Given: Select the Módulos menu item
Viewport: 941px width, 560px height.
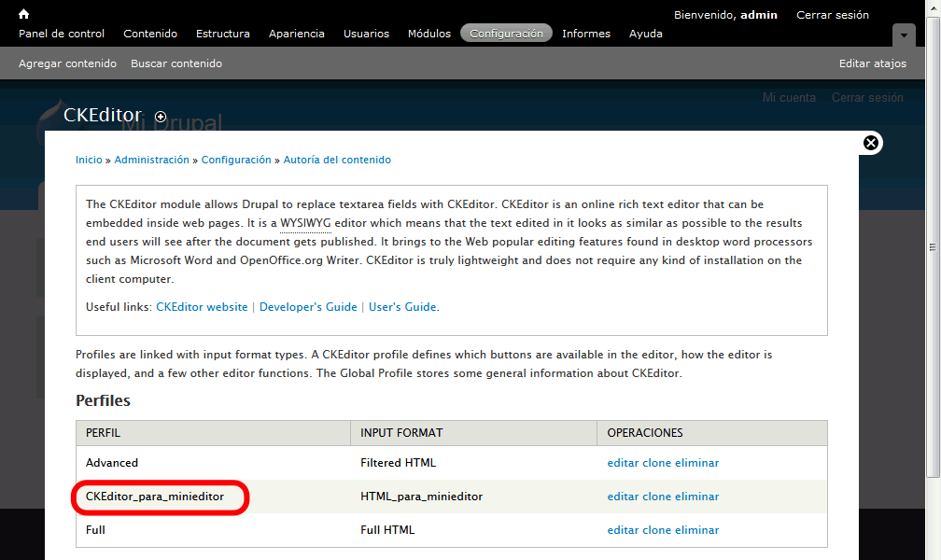Looking at the screenshot, I should (429, 34).
